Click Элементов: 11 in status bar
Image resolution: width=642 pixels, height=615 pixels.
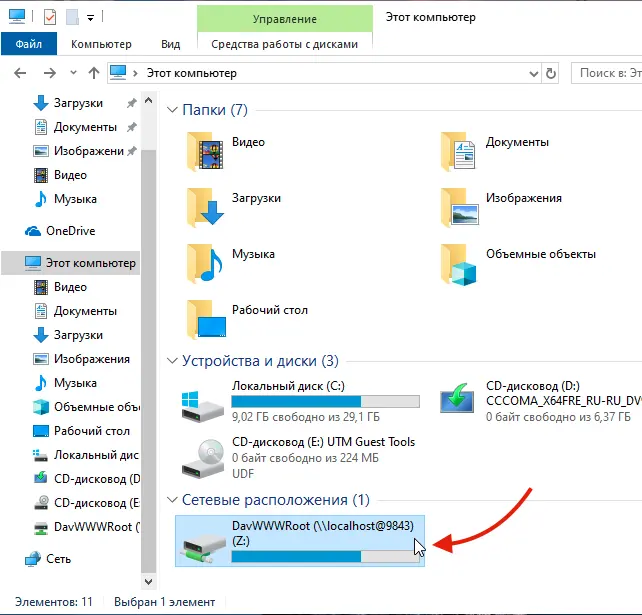coord(54,602)
